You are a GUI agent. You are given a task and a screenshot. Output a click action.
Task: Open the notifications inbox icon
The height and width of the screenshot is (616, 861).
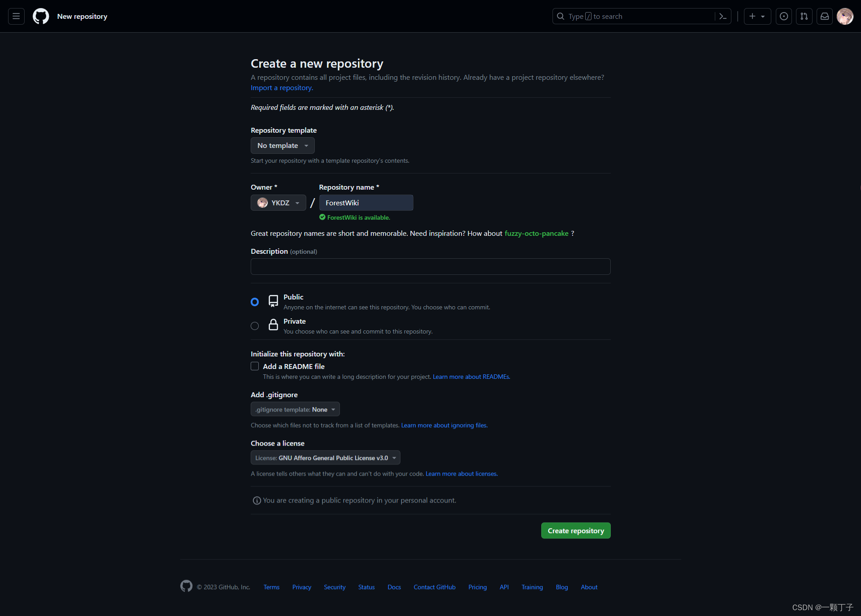click(824, 16)
